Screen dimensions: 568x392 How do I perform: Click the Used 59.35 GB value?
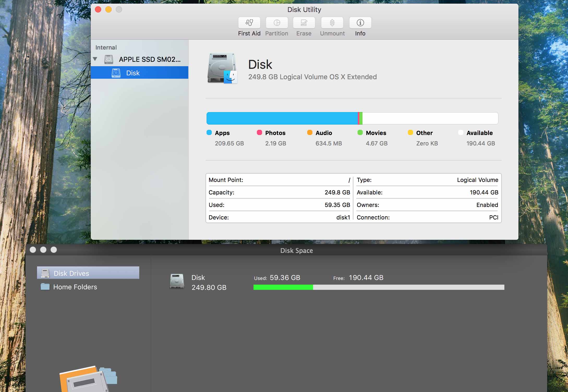pyautogui.click(x=337, y=205)
